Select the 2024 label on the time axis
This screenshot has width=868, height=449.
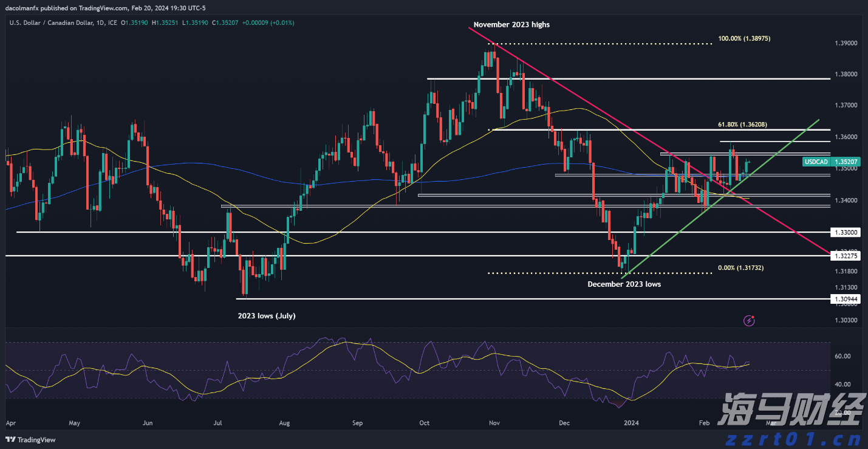tap(630, 423)
